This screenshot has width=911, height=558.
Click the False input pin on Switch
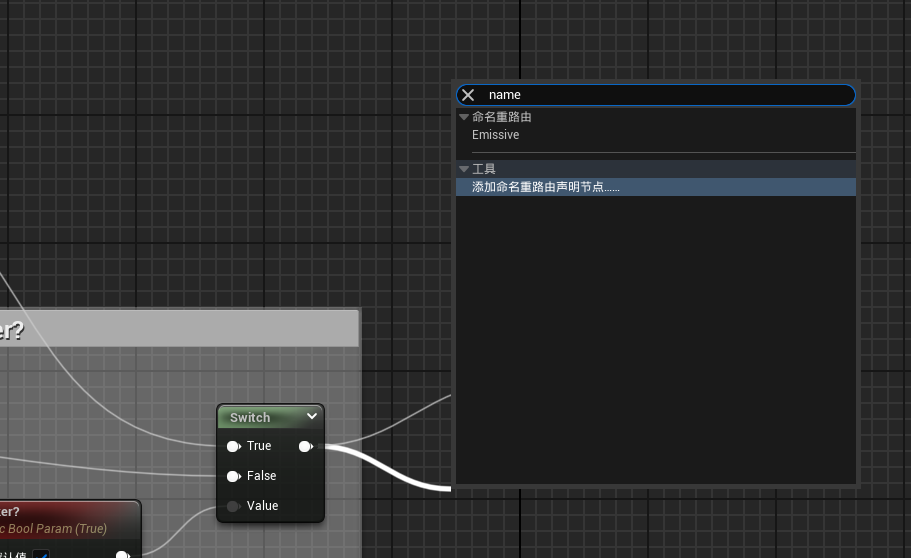click(234, 477)
